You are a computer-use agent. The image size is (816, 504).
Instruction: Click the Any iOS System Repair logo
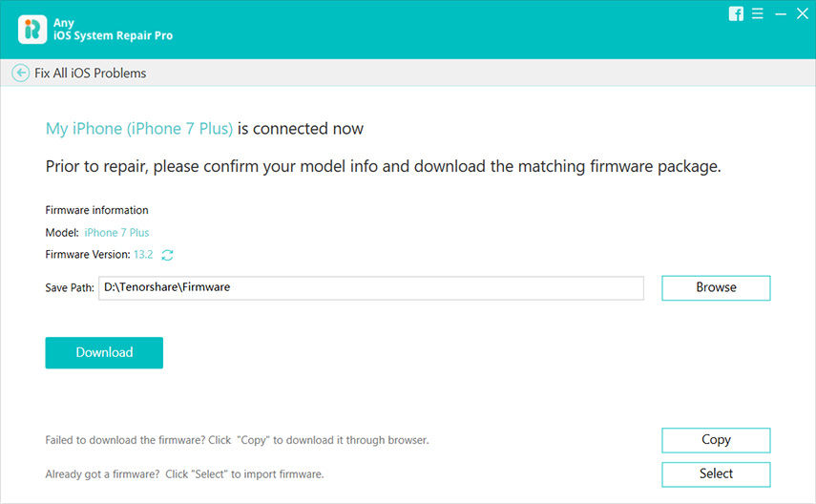point(32,30)
